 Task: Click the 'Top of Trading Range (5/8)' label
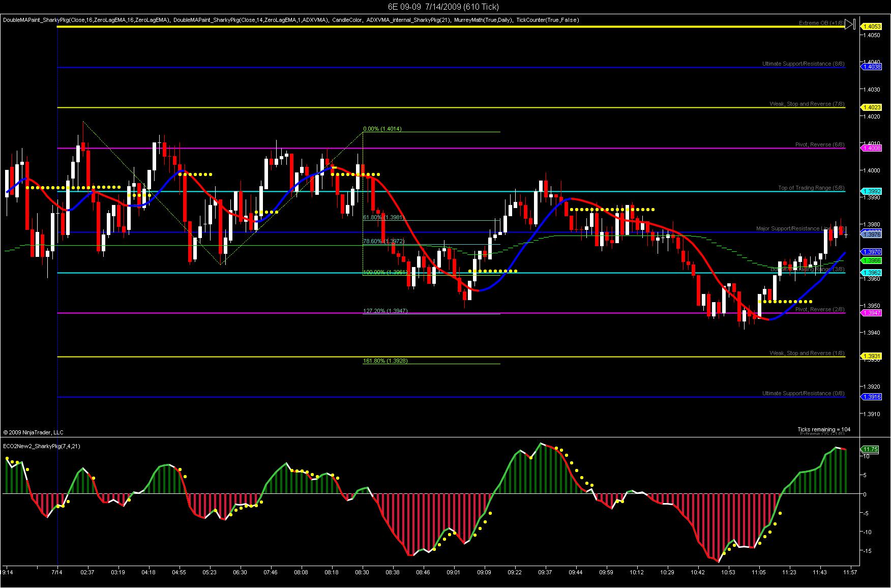tap(812, 188)
